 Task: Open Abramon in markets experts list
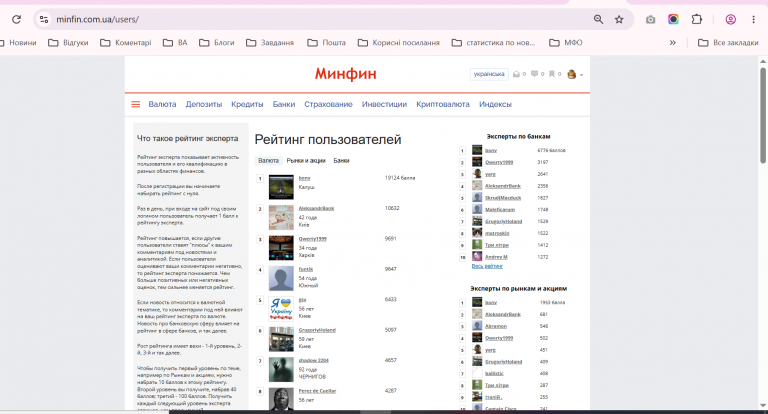(x=496, y=326)
